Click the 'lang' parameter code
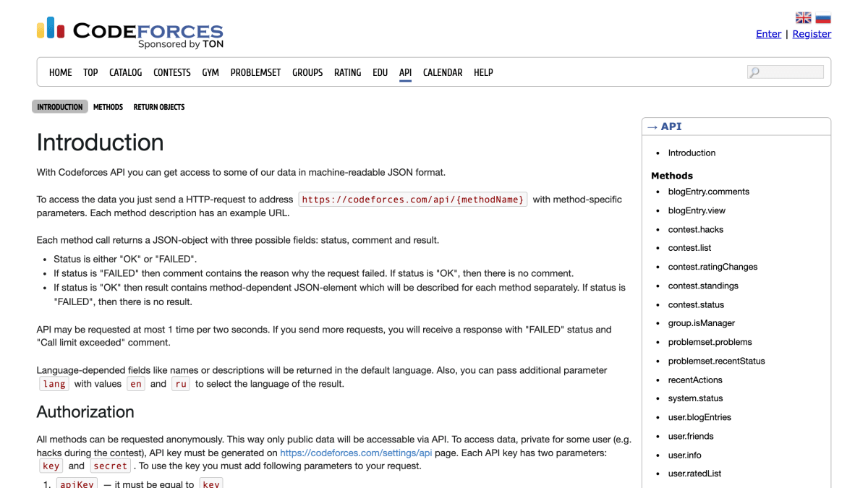Screen dimensions: 868x488 54,384
